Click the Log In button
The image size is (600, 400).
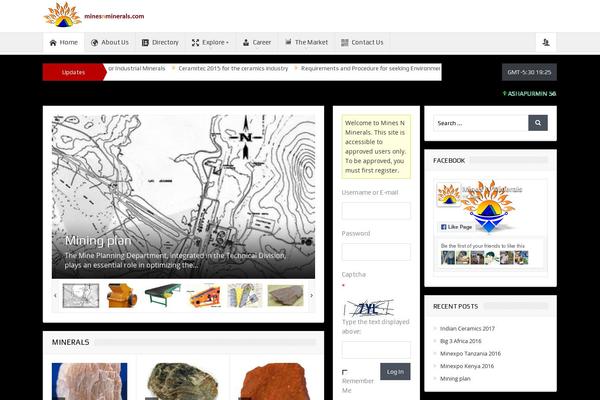tap(395, 372)
